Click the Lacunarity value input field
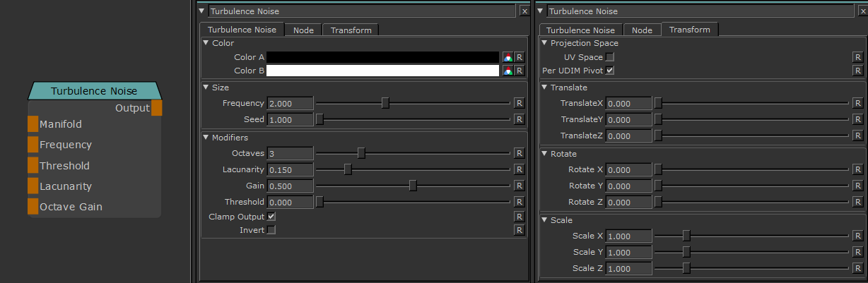 pos(290,169)
